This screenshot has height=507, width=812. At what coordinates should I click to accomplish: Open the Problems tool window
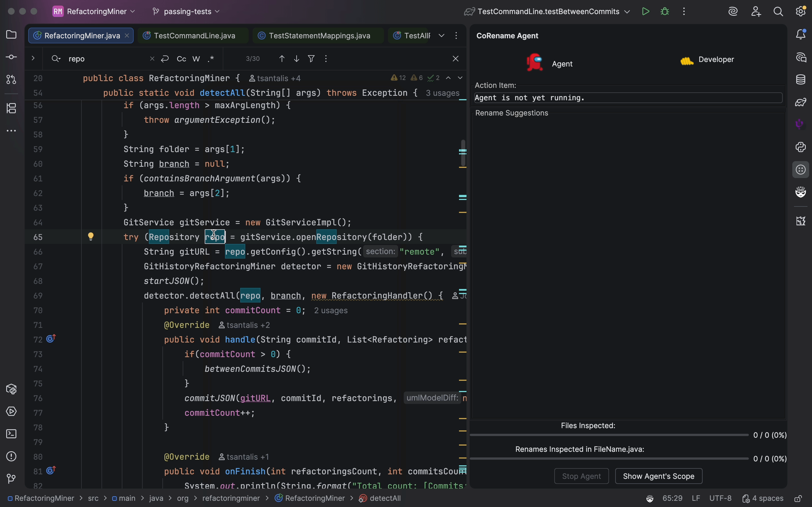click(11, 456)
